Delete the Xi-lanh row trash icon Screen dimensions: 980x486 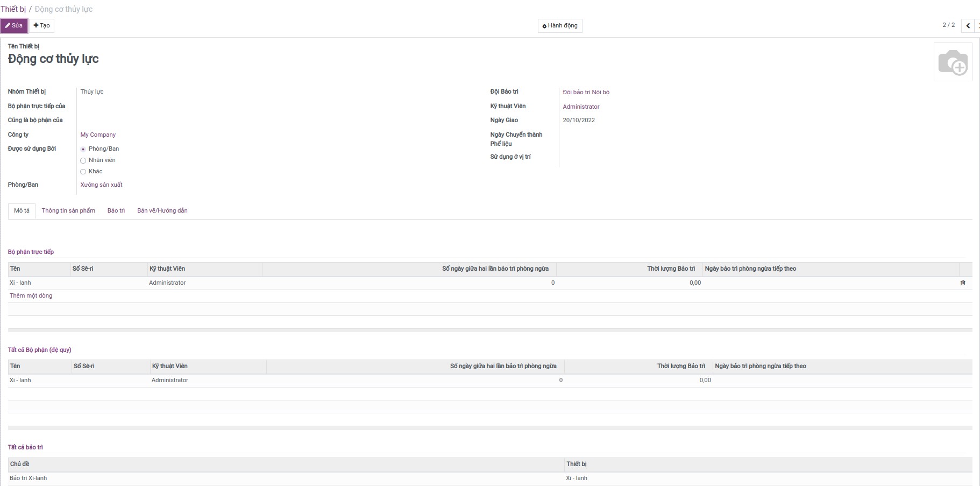(962, 283)
